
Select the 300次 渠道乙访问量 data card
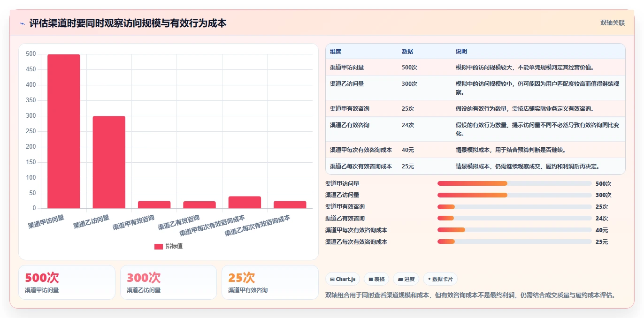pos(169,282)
